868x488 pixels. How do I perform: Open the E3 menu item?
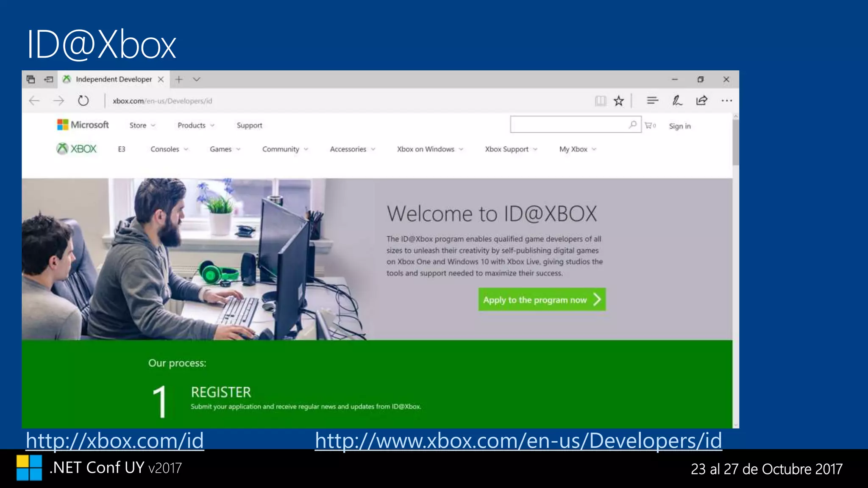[122, 149]
